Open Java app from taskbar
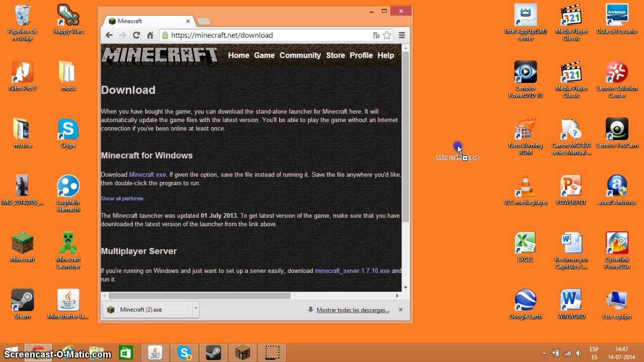 [x=154, y=352]
